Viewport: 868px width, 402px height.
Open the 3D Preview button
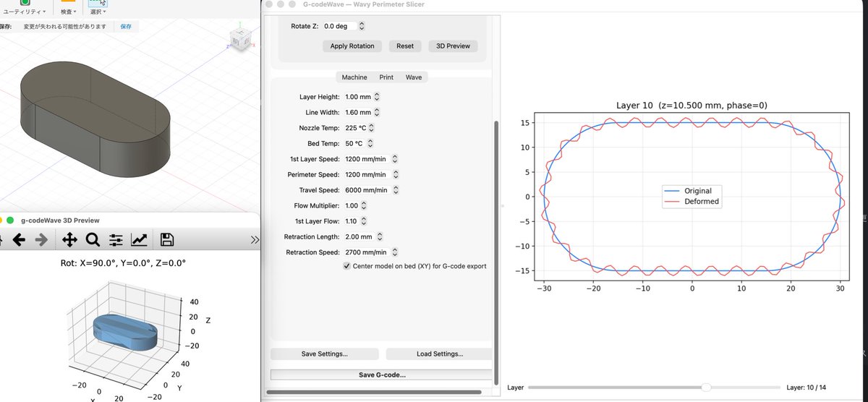click(x=454, y=46)
